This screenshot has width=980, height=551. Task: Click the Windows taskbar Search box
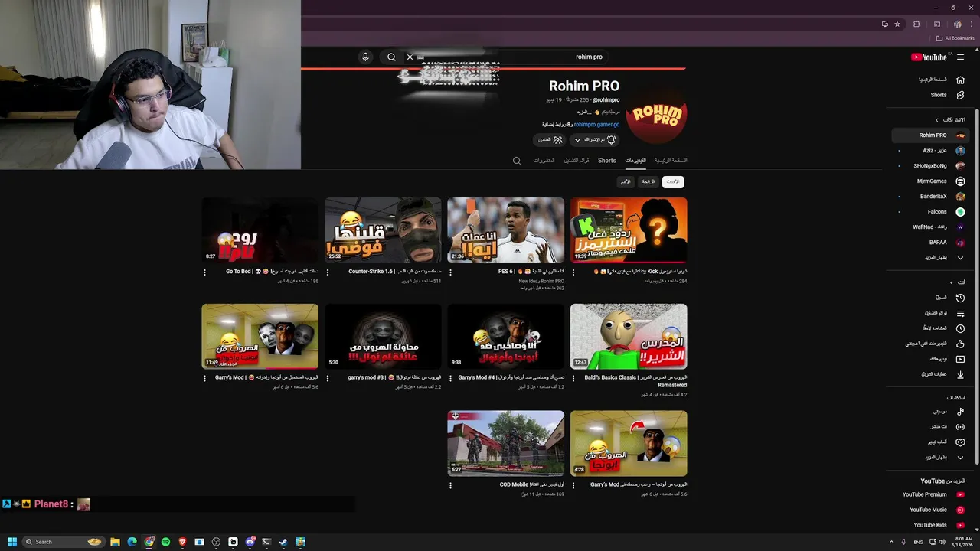click(64, 542)
